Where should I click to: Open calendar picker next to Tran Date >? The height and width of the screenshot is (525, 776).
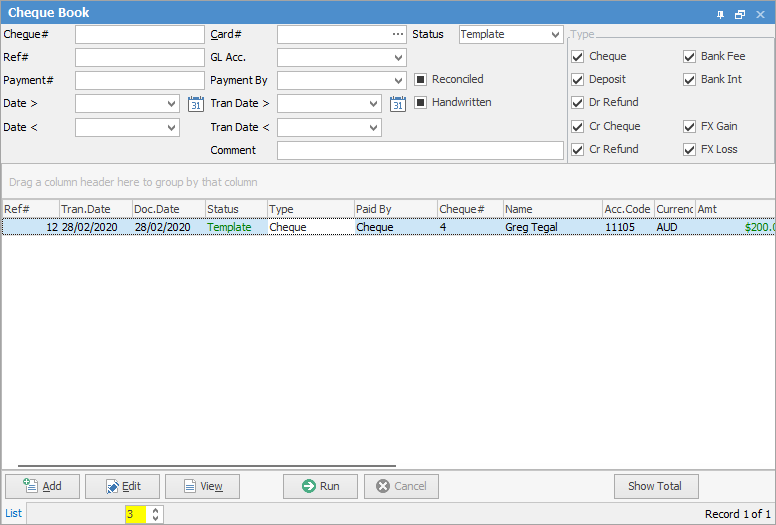[x=398, y=104]
